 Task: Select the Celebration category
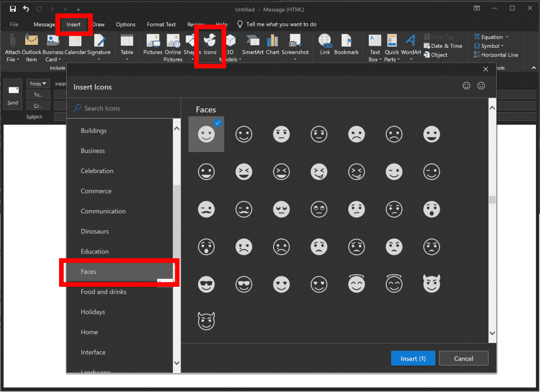point(97,171)
